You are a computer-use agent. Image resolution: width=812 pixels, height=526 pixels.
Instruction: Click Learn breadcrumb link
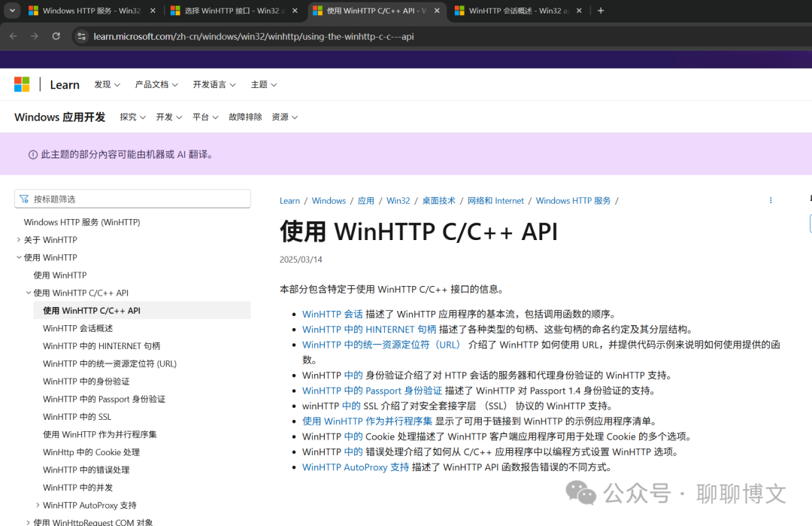coord(289,201)
